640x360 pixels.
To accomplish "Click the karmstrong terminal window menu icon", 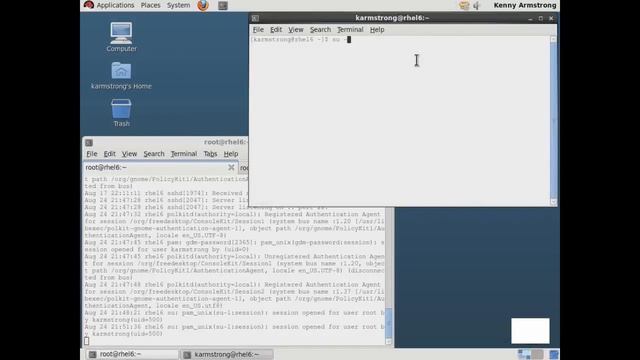I will [x=255, y=18].
